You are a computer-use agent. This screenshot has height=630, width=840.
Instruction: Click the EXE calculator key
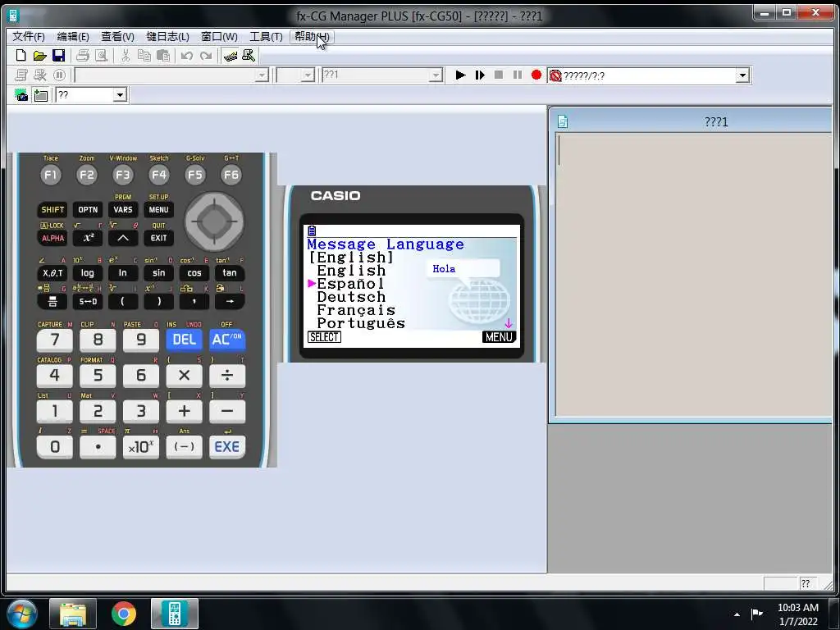point(226,446)
